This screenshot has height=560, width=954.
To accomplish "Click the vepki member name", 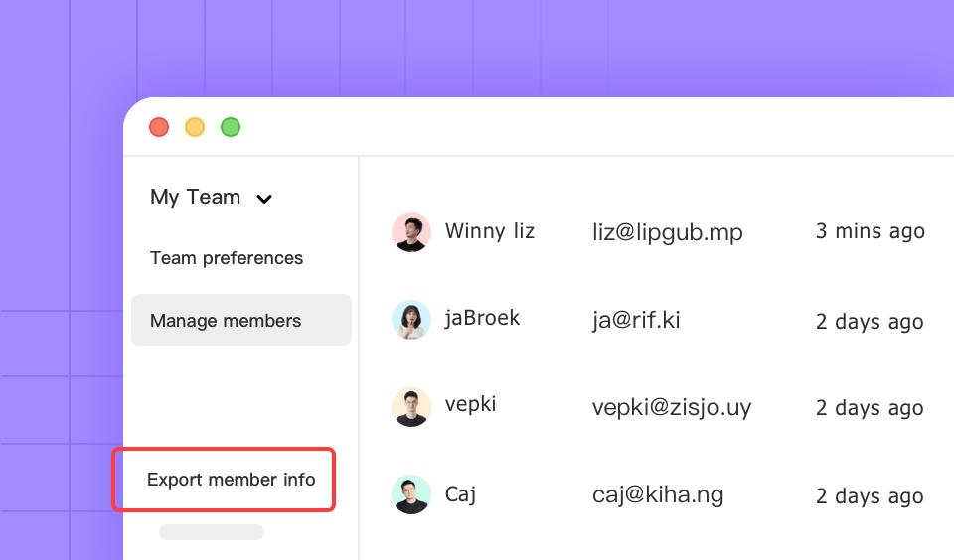I will (471, 405).
